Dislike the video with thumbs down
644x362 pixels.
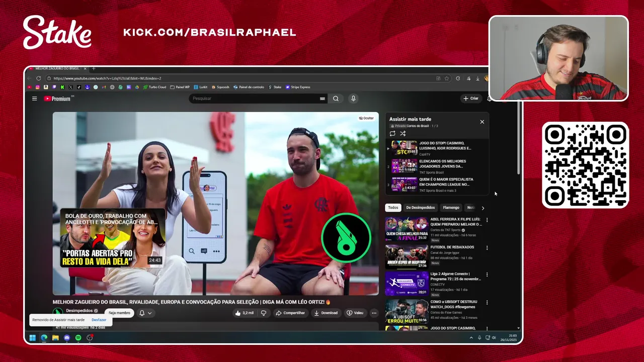263,313
